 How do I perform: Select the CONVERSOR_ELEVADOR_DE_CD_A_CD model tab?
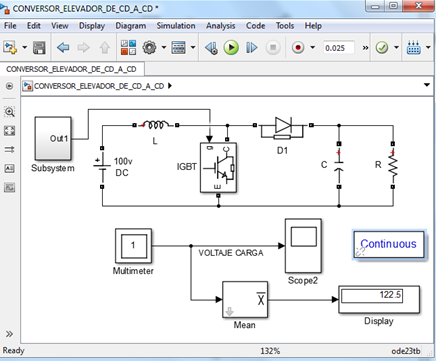coord(72,69)
